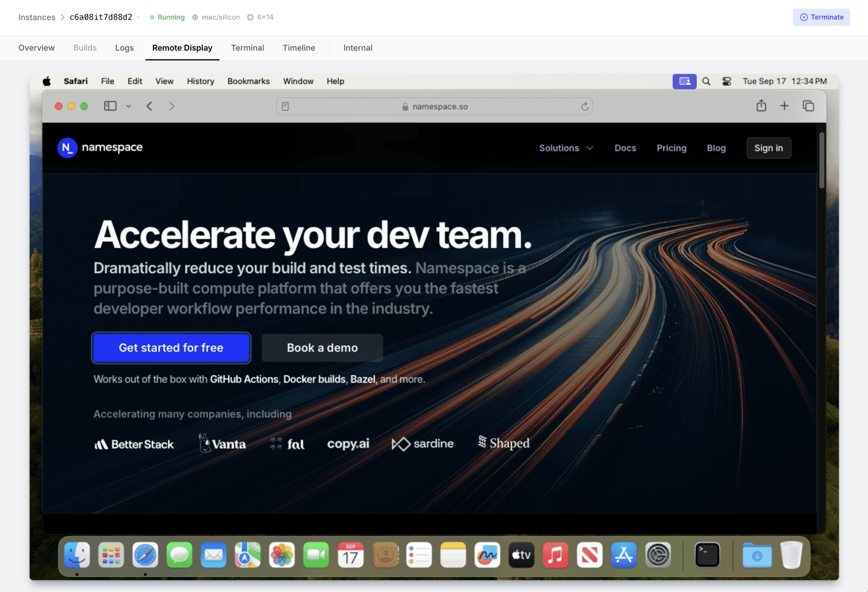Switch to the Terminal tab

point(247,48)
